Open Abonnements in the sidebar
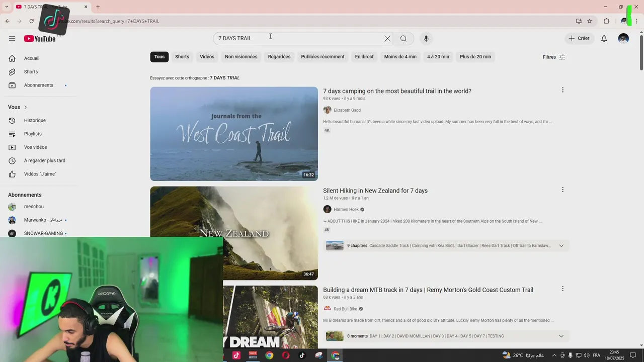644x362 pixels. (38, 85)
